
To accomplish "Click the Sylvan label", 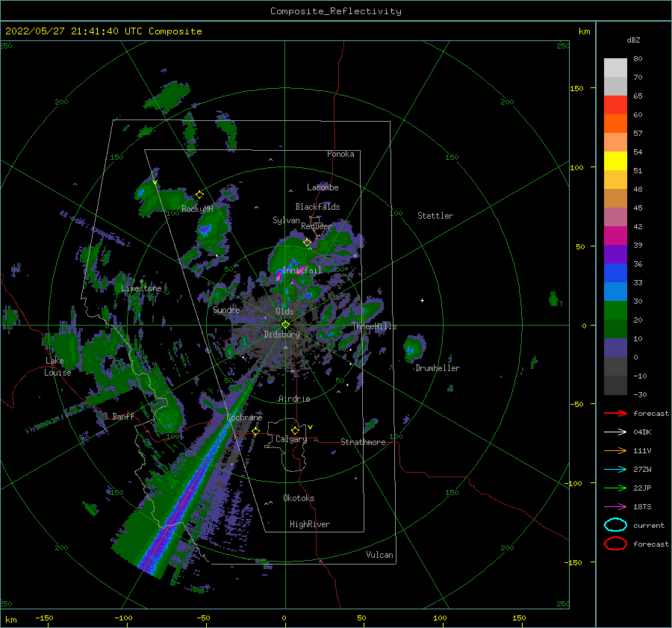I will pyautogui.click(x=286, y=220).
